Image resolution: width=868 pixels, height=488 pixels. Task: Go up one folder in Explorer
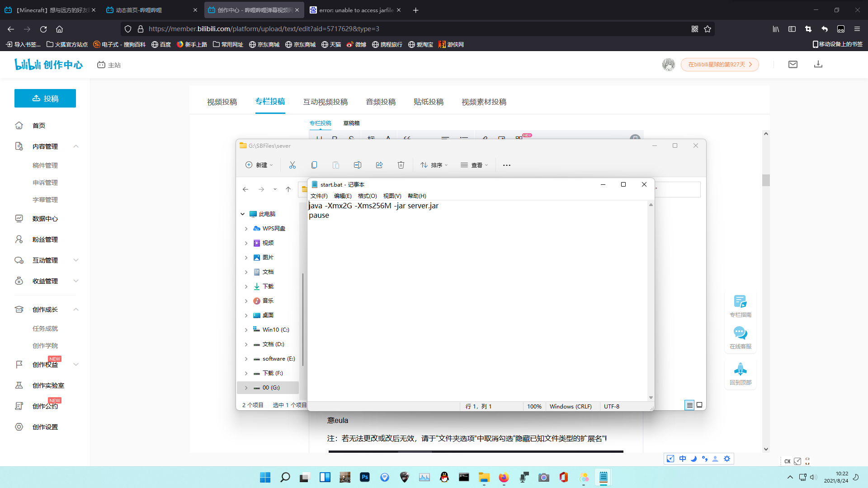click(x=288, y=189)
